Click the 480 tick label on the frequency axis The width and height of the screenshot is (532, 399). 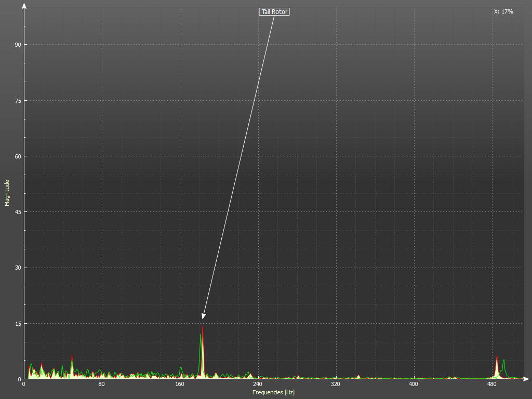click(x=491, y=384)
